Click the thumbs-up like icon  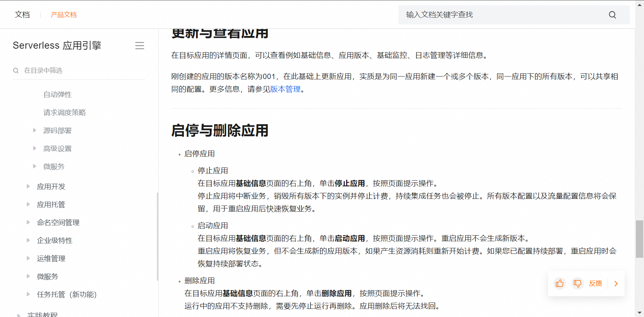[x=559, y=284]
